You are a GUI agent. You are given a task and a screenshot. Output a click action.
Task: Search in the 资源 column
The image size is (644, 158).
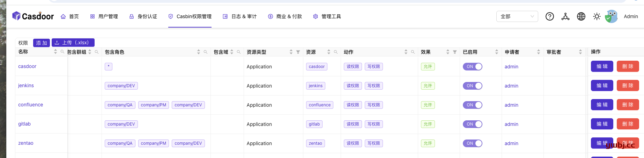[x=336, y=52]
